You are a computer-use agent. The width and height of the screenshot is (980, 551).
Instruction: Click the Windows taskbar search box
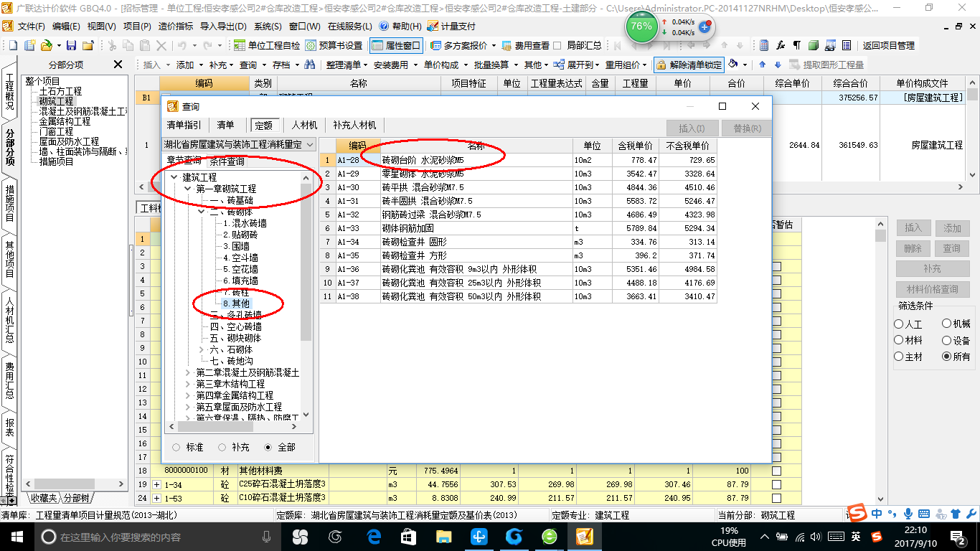[x=156, y=537]
